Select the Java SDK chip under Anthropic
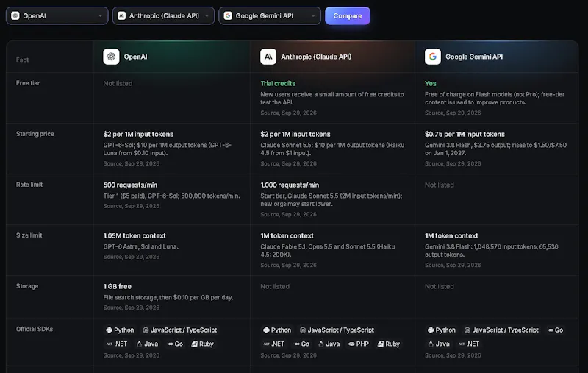The width and height of the screenshot is (588, 373). [329, 344]
